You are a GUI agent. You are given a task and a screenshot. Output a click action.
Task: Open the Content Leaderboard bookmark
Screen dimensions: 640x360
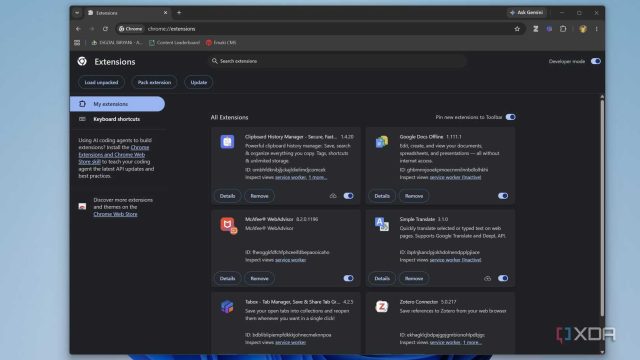[x=174, y=42]
